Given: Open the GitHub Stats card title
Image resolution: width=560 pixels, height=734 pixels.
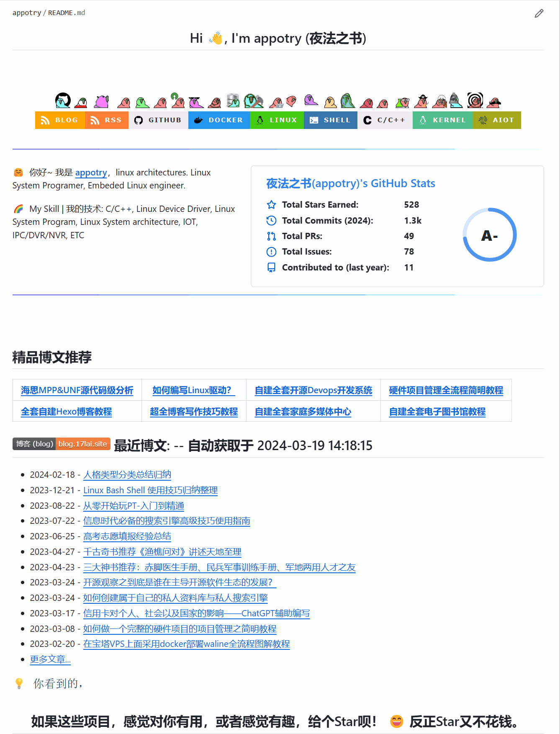Looking at the screenshot, I should (x=350, y=183).
